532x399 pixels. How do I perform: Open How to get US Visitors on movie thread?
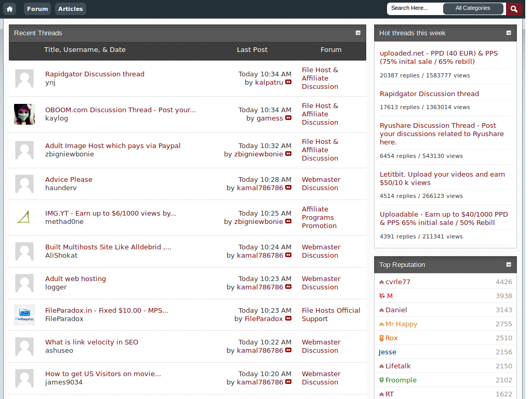103,374
